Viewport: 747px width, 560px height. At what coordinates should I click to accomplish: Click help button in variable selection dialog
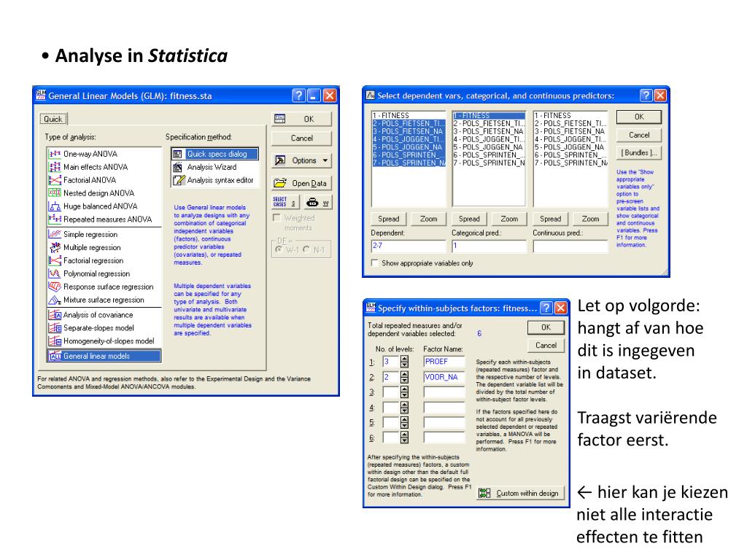646,96
